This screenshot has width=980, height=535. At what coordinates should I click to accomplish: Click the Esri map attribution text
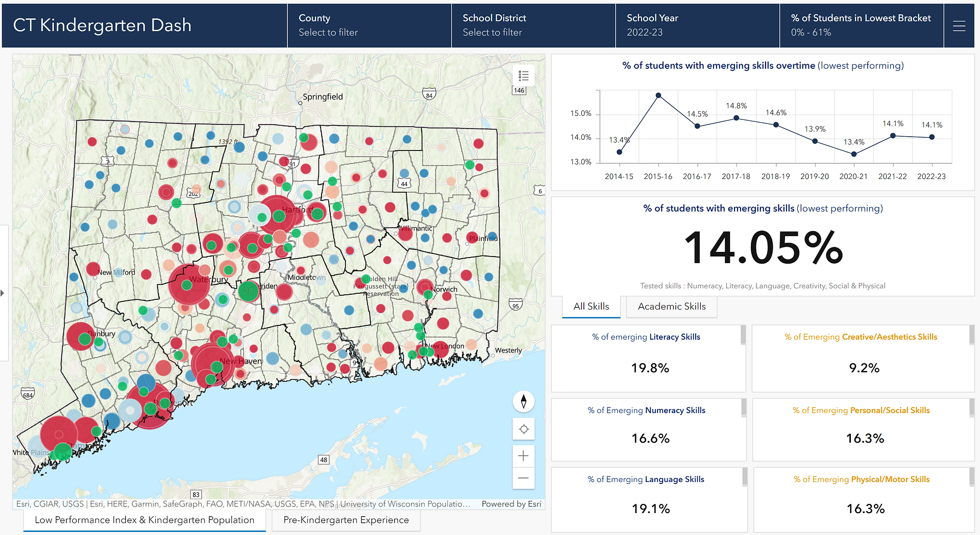click(x=243, y=504)
